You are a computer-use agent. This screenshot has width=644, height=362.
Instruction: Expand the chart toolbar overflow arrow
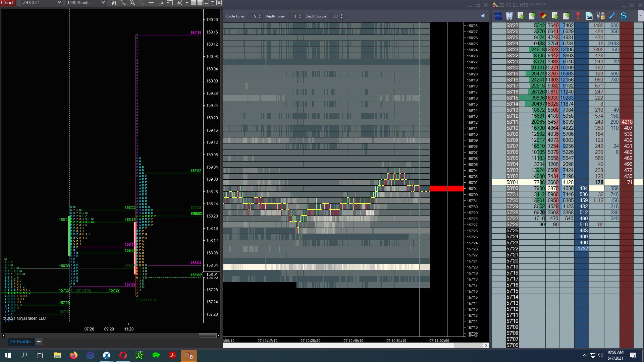click(187, 3)
